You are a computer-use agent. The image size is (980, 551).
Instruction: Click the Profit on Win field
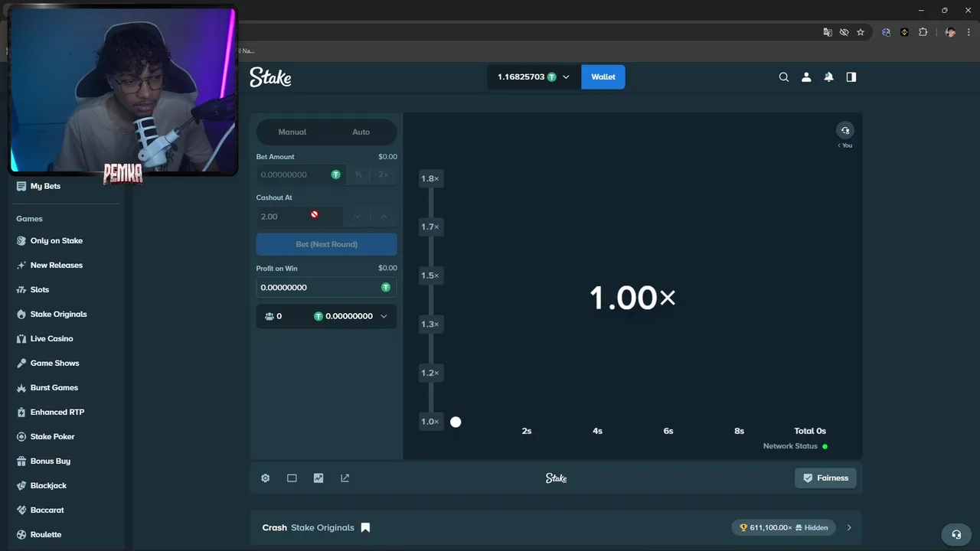tap(326, 287)
